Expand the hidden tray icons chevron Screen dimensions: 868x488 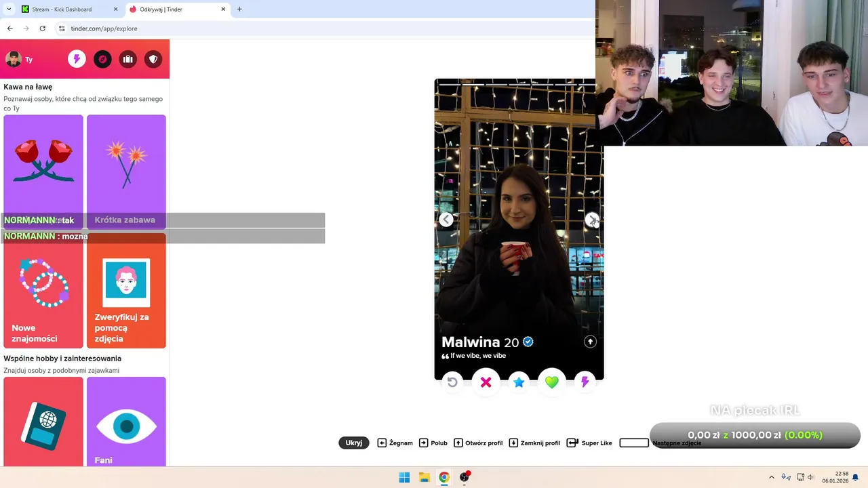pos(771,477)
